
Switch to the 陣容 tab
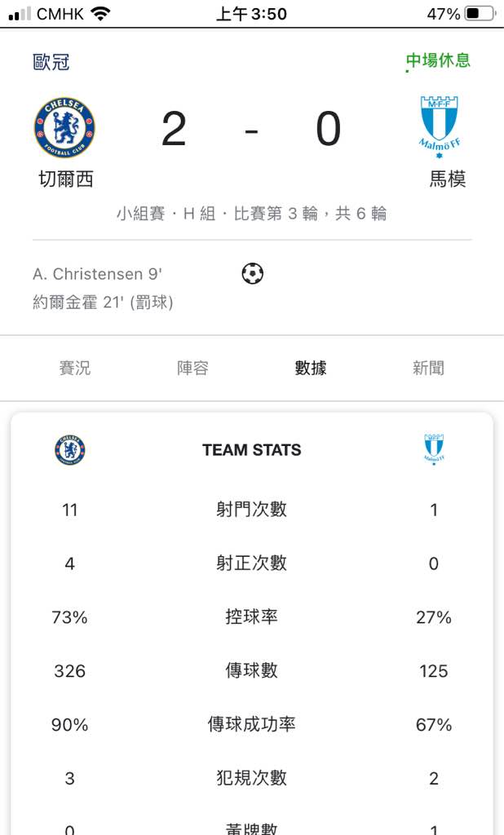coord(192,368)
